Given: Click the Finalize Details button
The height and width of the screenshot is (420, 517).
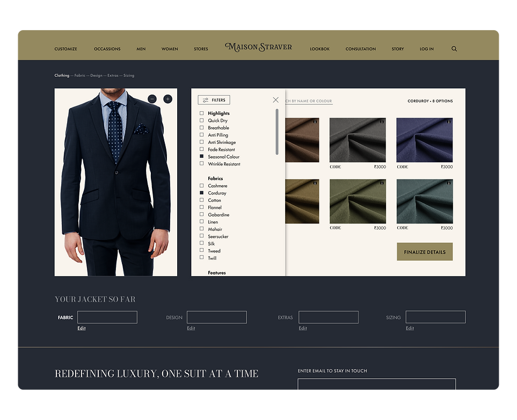Looking at the screenshot, I should coord(425,252).
